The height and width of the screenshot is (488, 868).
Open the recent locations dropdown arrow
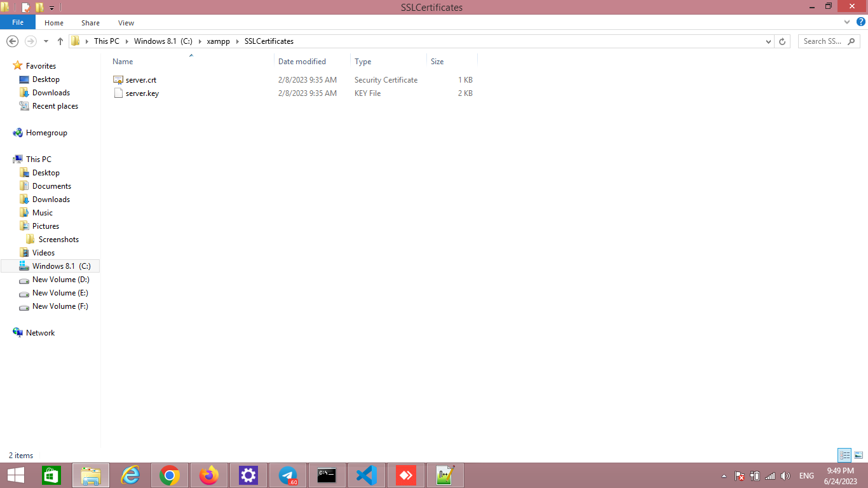point(46,41)
